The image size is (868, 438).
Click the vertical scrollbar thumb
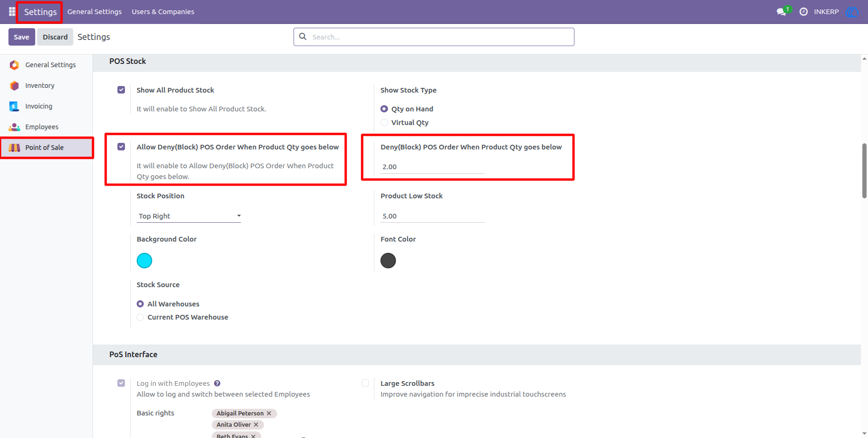pyautogui.click(x=864, y=171)
